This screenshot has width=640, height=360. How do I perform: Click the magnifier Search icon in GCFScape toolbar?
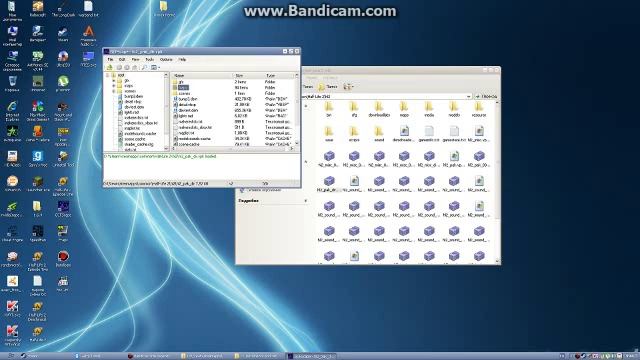[144, 67]
